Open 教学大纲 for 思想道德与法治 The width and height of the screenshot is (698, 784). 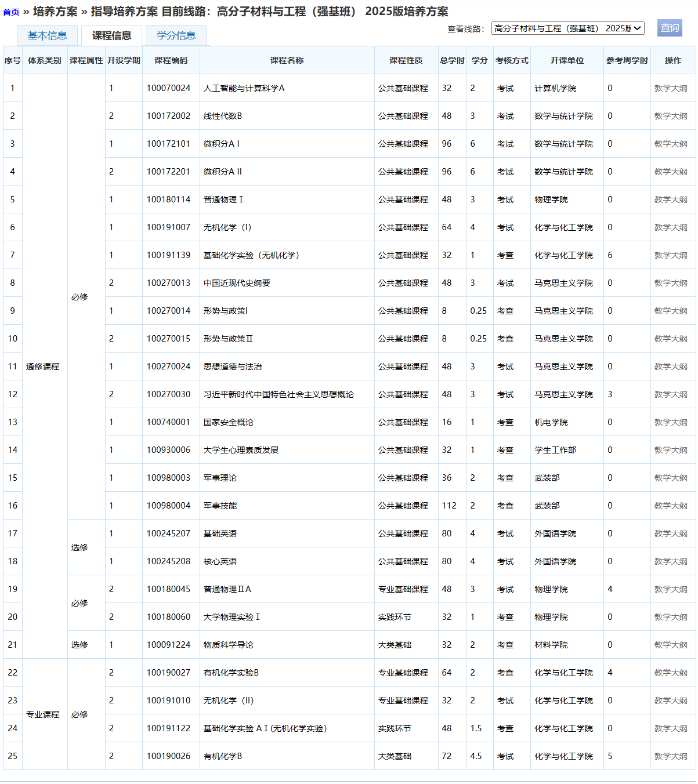(x=671, y=366)
